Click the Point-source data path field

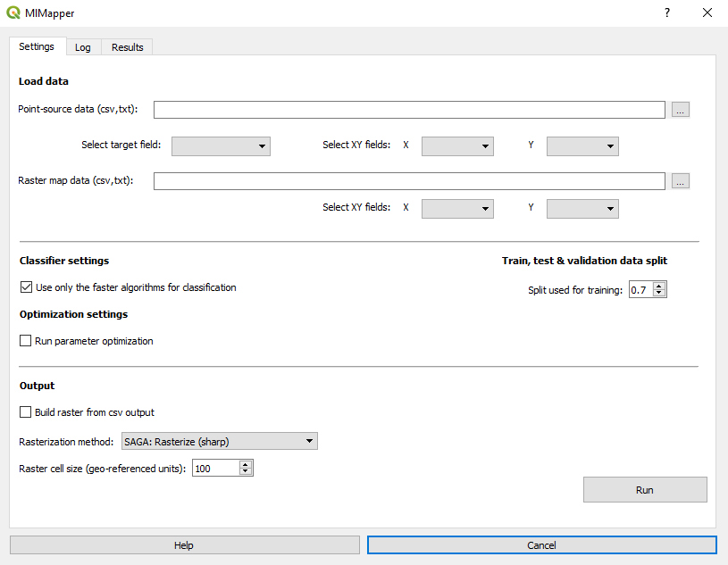coord(409,110)
